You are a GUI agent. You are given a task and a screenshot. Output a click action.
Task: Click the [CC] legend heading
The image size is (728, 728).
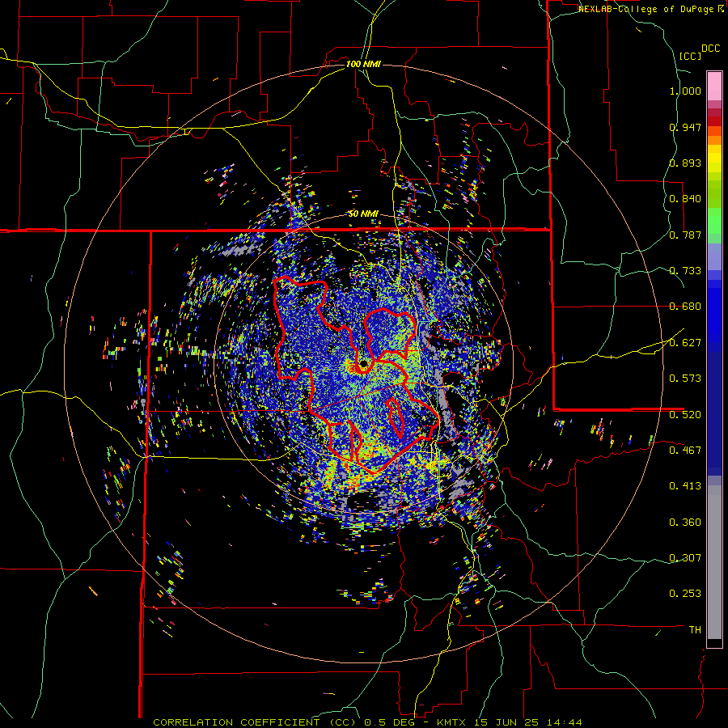pyautogui.click(x=690, y=56)
